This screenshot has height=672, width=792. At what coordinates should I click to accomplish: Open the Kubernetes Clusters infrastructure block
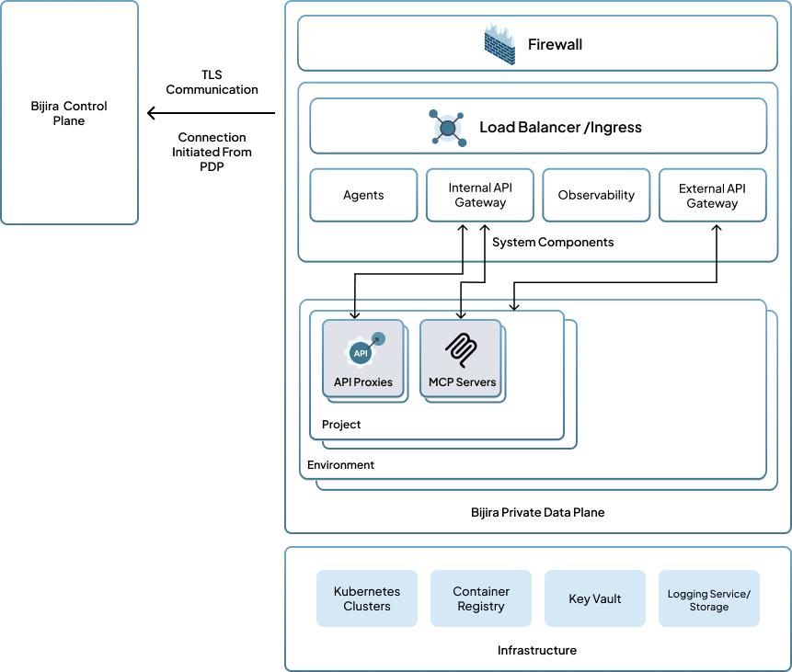[367, 598]
